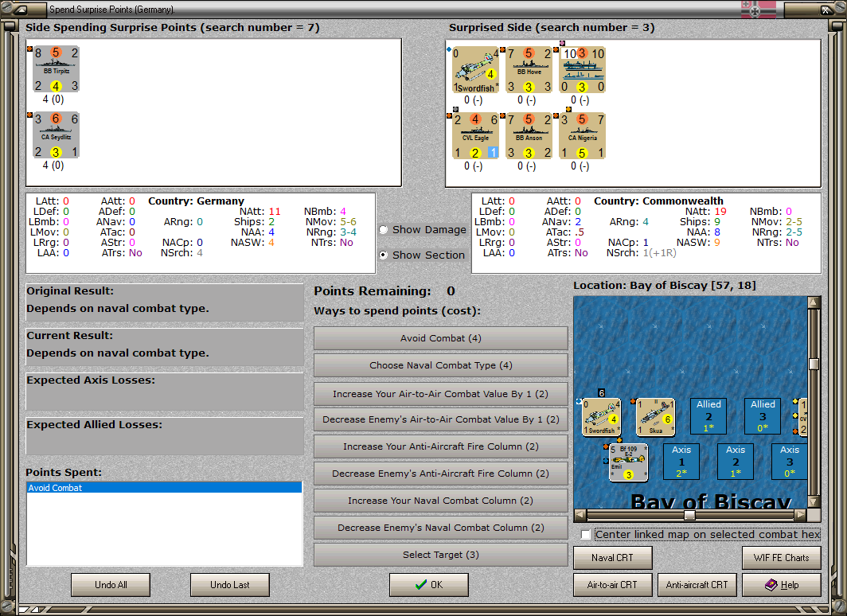Screen dimensions: 847x616
Task: Click the Allied 2 sea box marker
Action: point(708,415)
